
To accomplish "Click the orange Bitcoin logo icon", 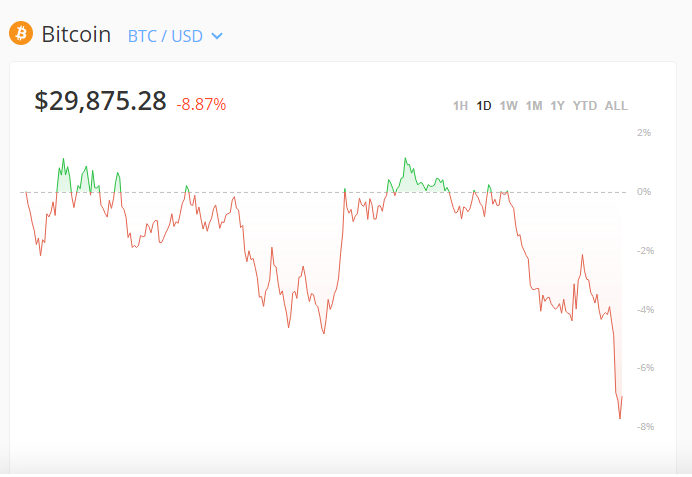I will pos(21,33).
